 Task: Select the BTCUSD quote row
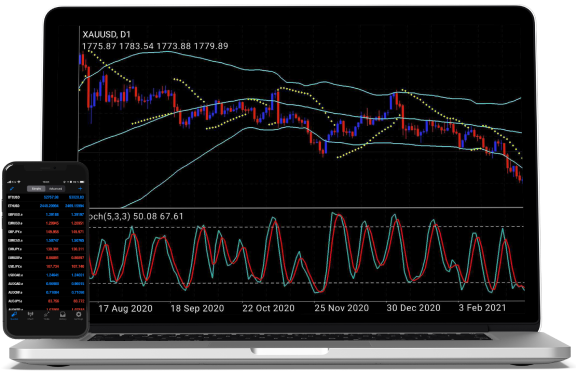pyautogui.click(x=46, y=197)
